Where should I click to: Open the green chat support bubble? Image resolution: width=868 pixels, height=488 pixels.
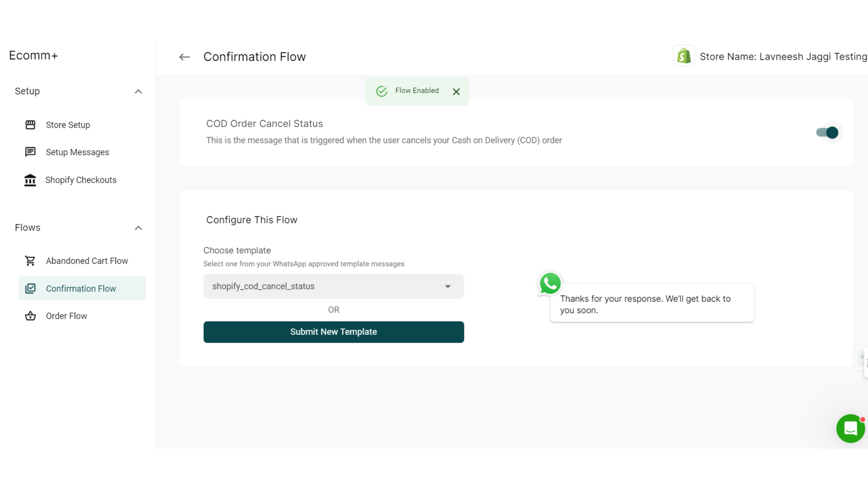coord(850,429)
